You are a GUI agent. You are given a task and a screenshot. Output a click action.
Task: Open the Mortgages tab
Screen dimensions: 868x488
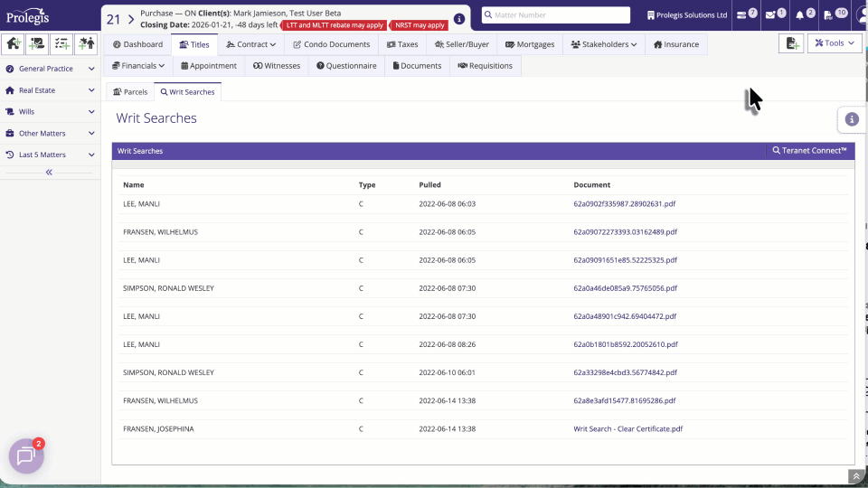(530, 44)
